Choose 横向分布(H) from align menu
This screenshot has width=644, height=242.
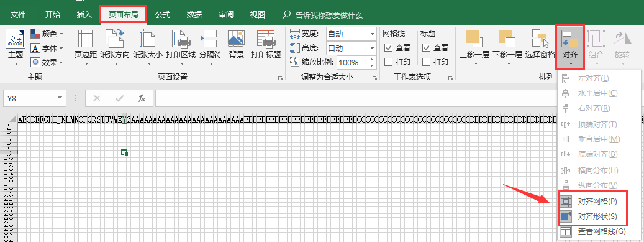(599, 170)
